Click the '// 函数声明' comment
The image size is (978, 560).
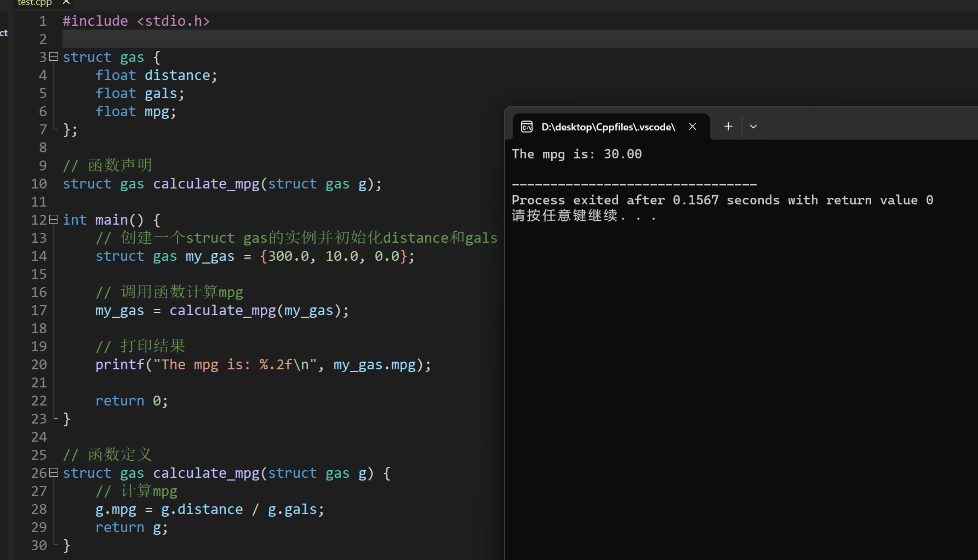pyautogui.click(x=107, y=165)
